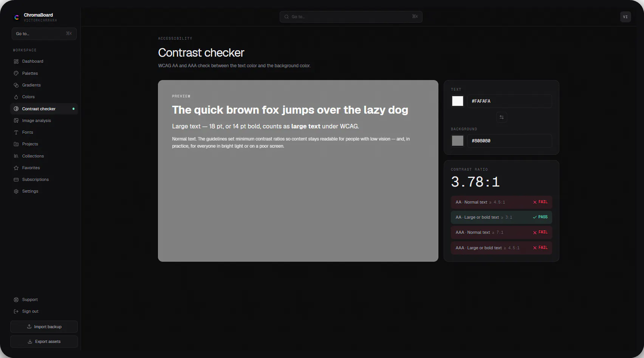Click the Dashboard grid icon

pos(16,62)
